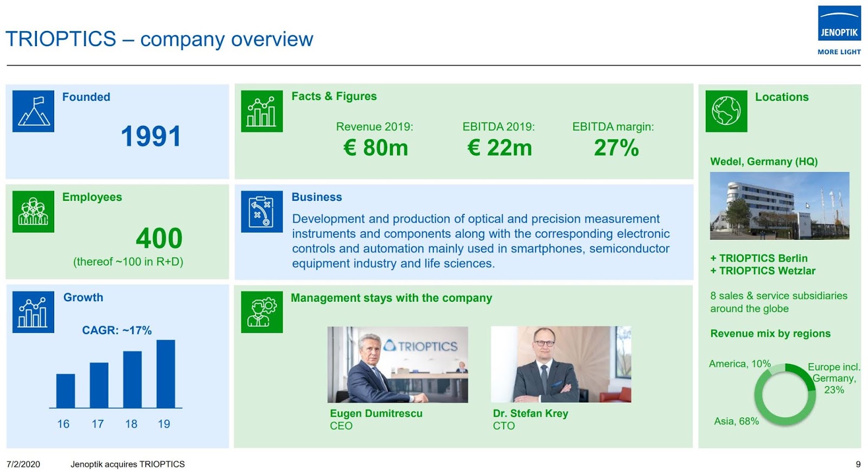
Task: Click the 27% EBITDA margin value
Action: [616, 148]
